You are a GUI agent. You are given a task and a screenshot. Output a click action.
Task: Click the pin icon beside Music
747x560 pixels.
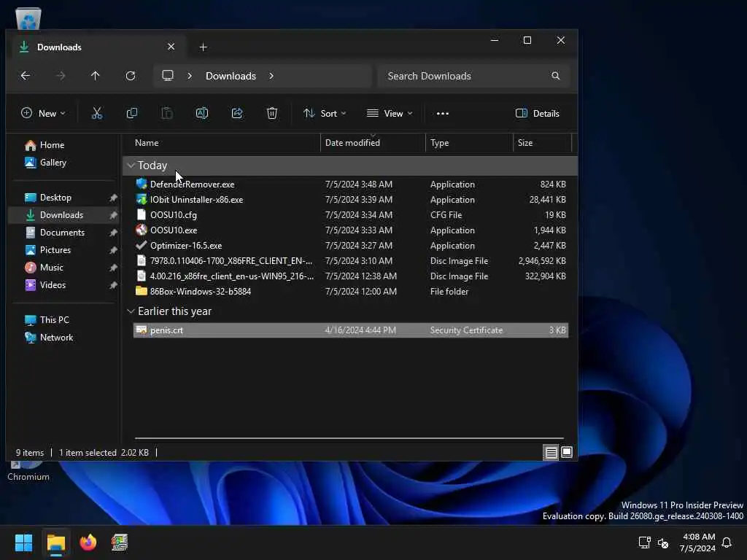[113, 268]
